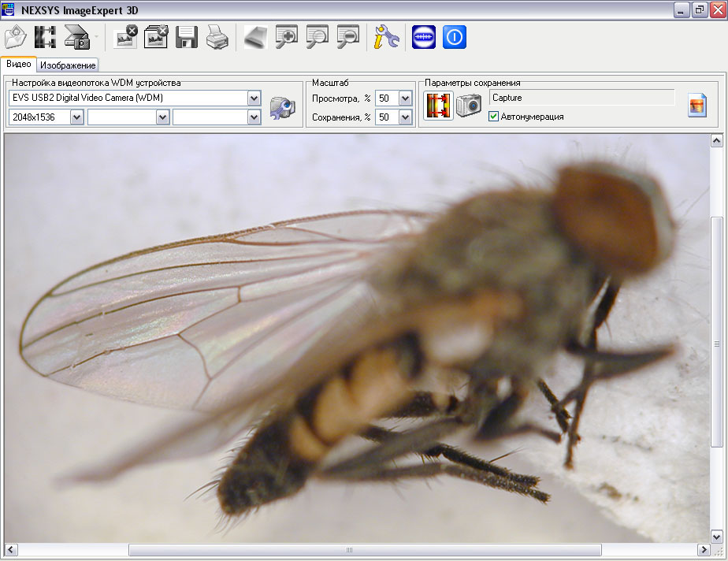Open the Просмотра scale percentage dropdown
The image size is (728, 561).
pos(405,98)
